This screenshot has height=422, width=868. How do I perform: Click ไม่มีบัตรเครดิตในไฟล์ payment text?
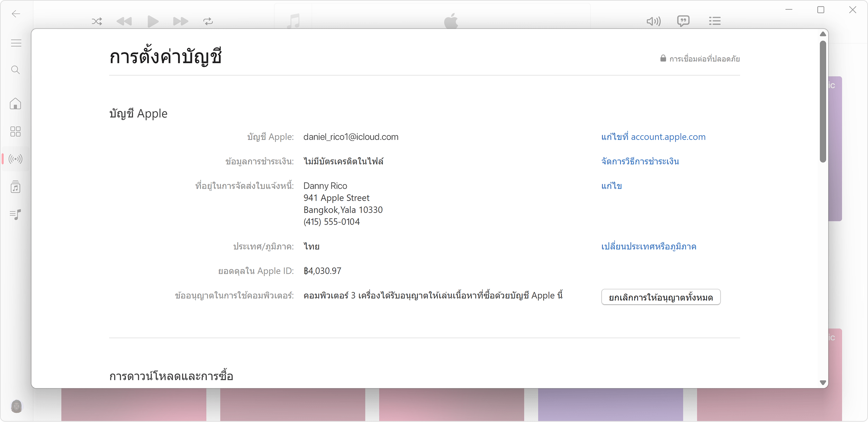click(343, 161)
